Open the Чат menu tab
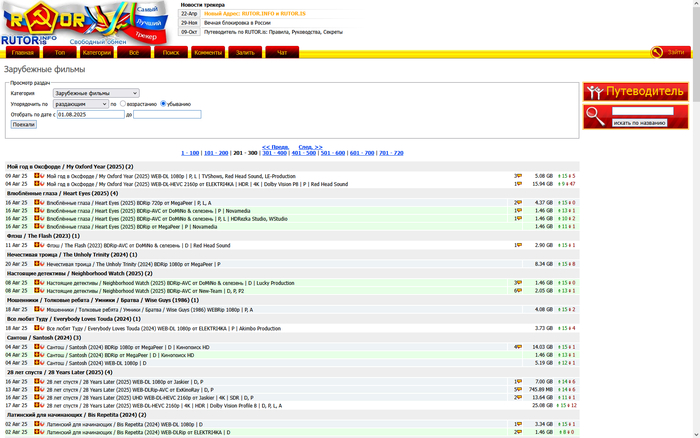This screenshot has height=438, width=700. pos(282,53)
